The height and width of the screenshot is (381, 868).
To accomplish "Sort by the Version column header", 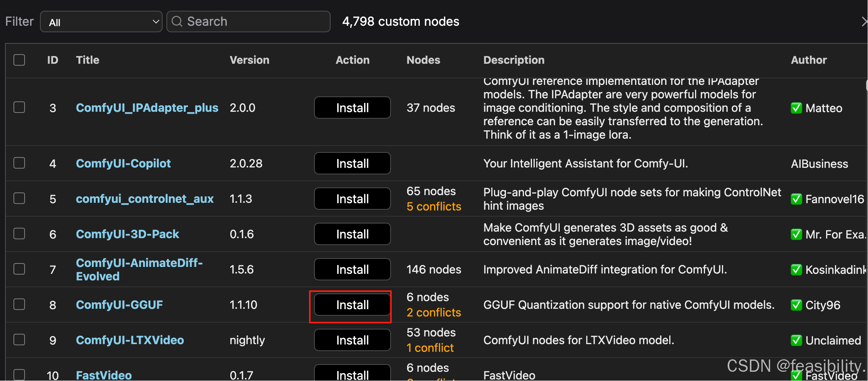I will coord(249,60).
